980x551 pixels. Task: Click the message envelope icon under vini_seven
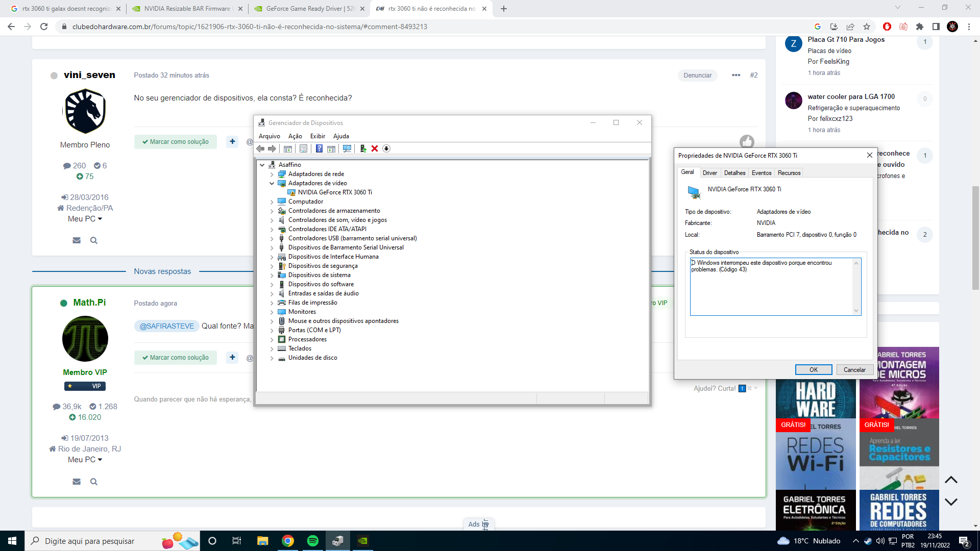coord(77,240)
